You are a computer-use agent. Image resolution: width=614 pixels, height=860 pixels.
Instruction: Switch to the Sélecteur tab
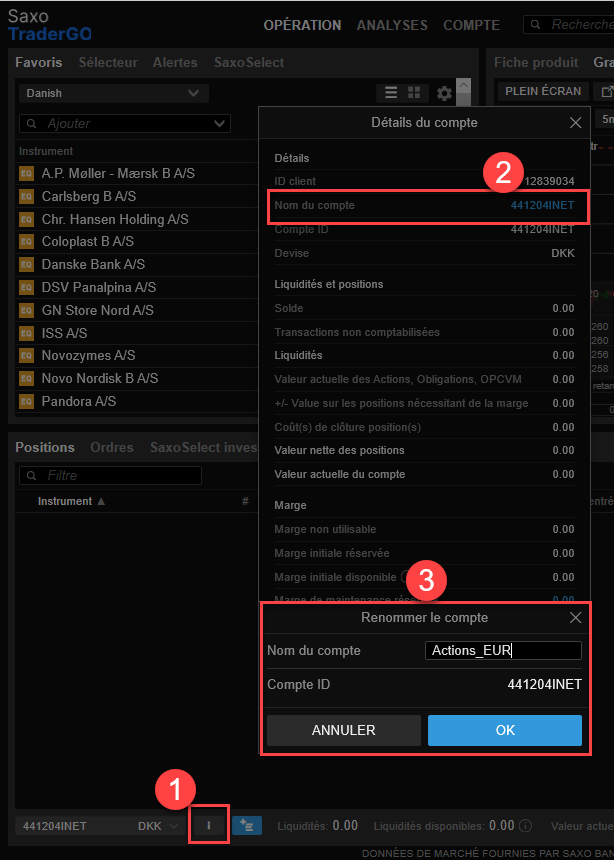108,63
